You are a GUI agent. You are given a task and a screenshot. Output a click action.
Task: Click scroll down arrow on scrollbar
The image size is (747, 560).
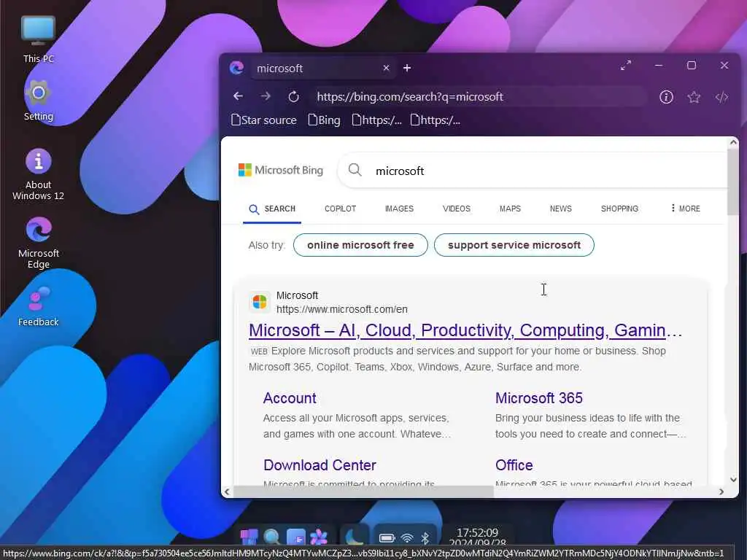pyautogui.click(x=733, y=480)
